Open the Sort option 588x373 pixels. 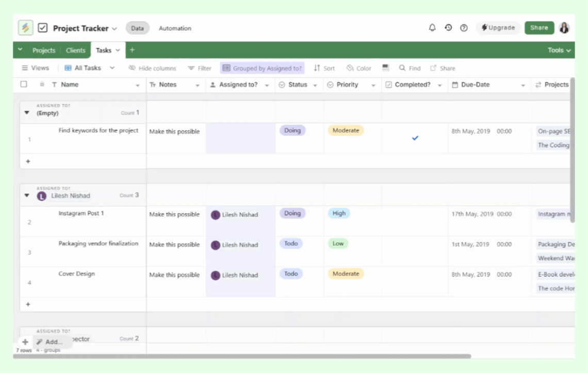click(324, 68)
